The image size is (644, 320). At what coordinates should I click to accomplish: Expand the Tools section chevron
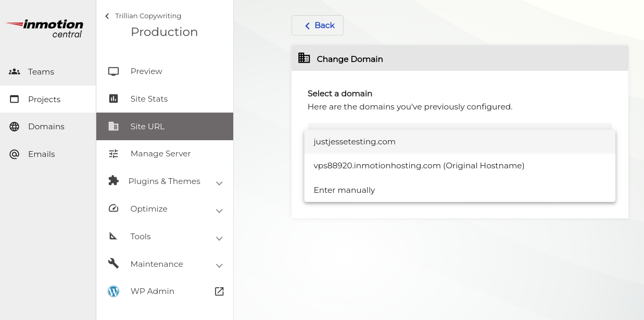click(x=219, y=238)
